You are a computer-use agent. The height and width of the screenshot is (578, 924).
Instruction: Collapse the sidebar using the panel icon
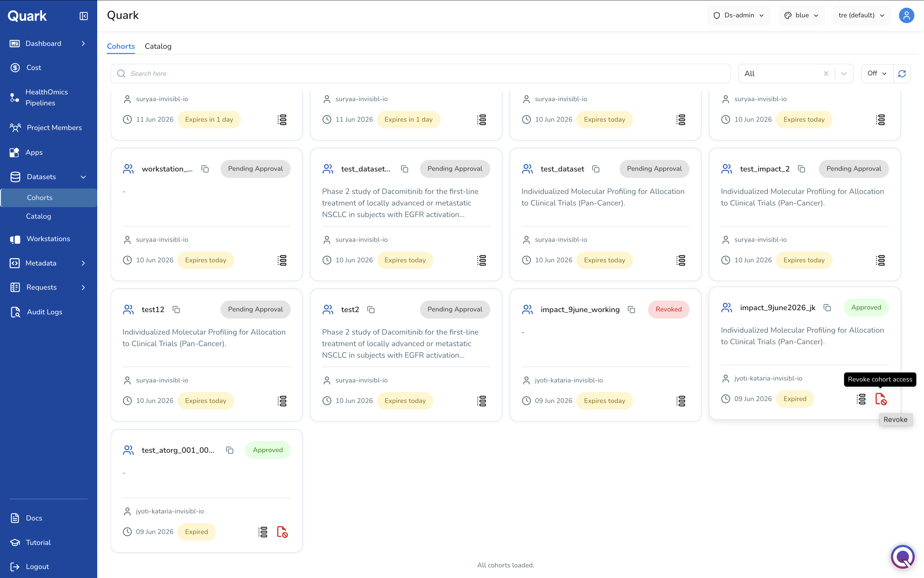coord(84,16)
